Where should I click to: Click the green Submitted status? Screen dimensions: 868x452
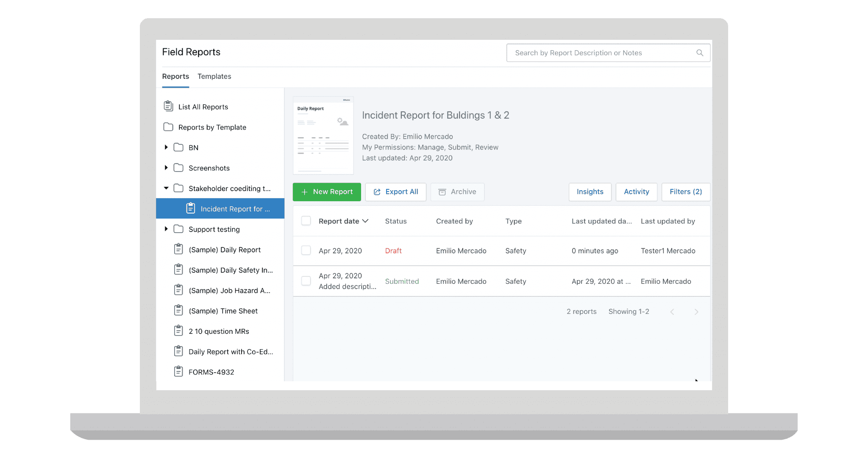coord(402,281)
